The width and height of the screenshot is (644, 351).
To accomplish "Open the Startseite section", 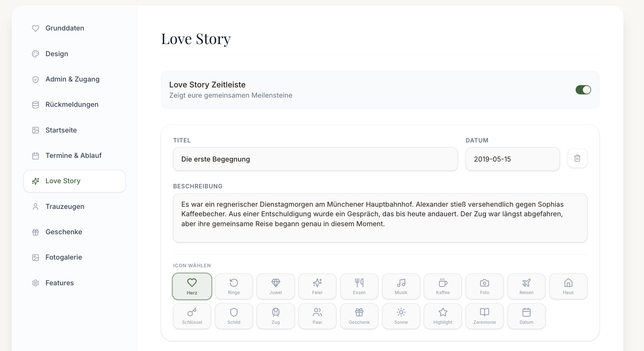I will 75,130.
